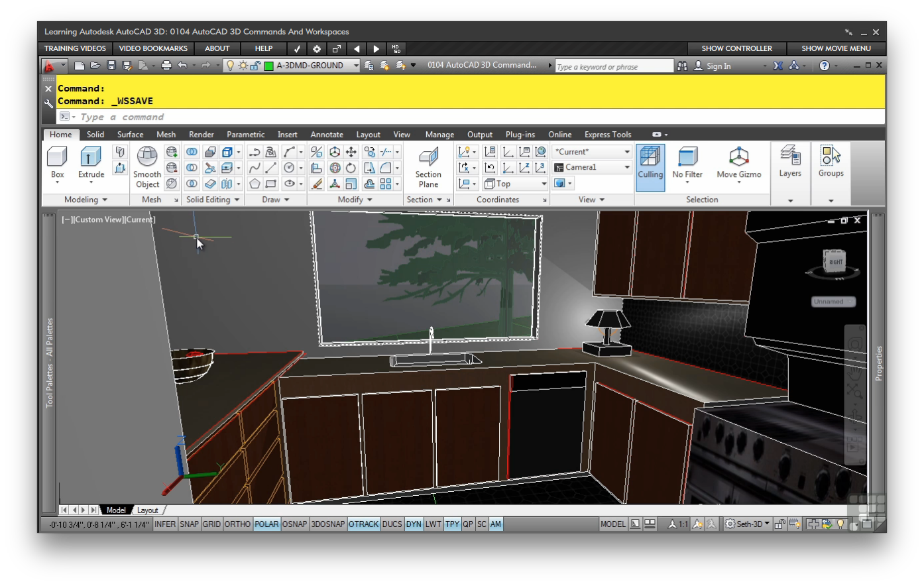Disable OTRACK in status bar
Image resolution: width=924 pixels, height=586 pixels.
(363, 524)
